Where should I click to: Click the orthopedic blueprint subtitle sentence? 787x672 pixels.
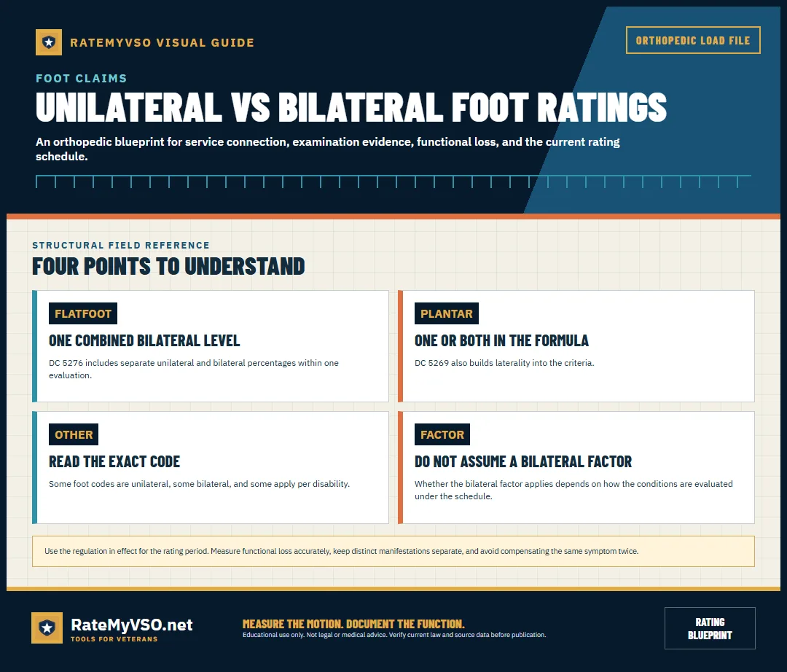pyautogui.click(x=327, y=149)
